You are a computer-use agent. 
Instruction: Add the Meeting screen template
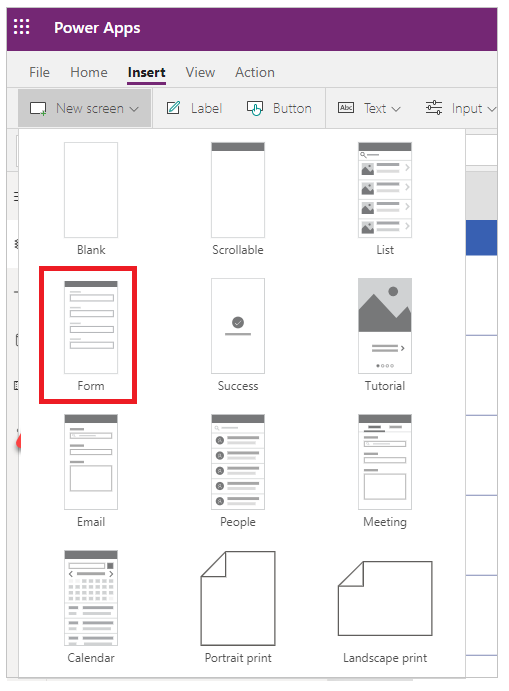click(385, 471)
